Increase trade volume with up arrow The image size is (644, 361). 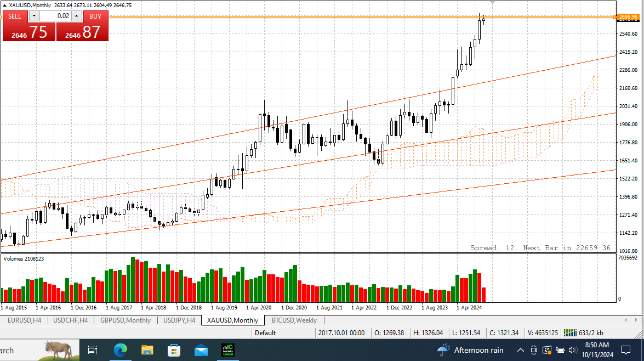tap(76, 16)
